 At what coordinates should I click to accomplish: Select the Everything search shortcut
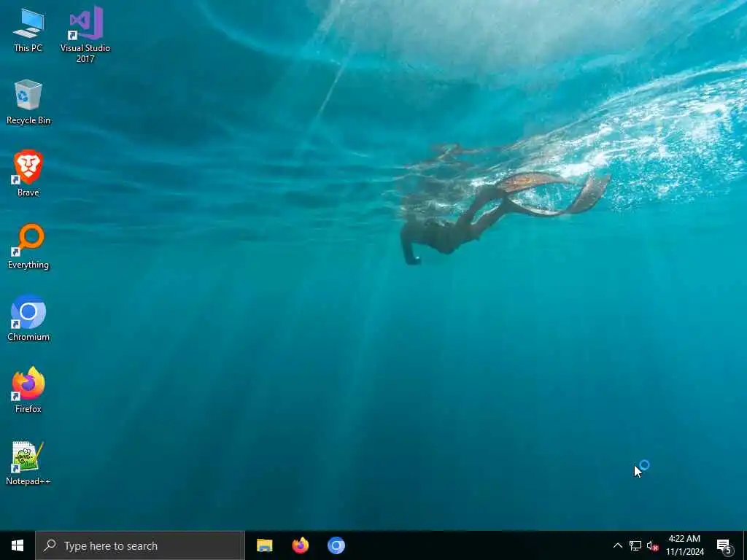click(28, 246)
